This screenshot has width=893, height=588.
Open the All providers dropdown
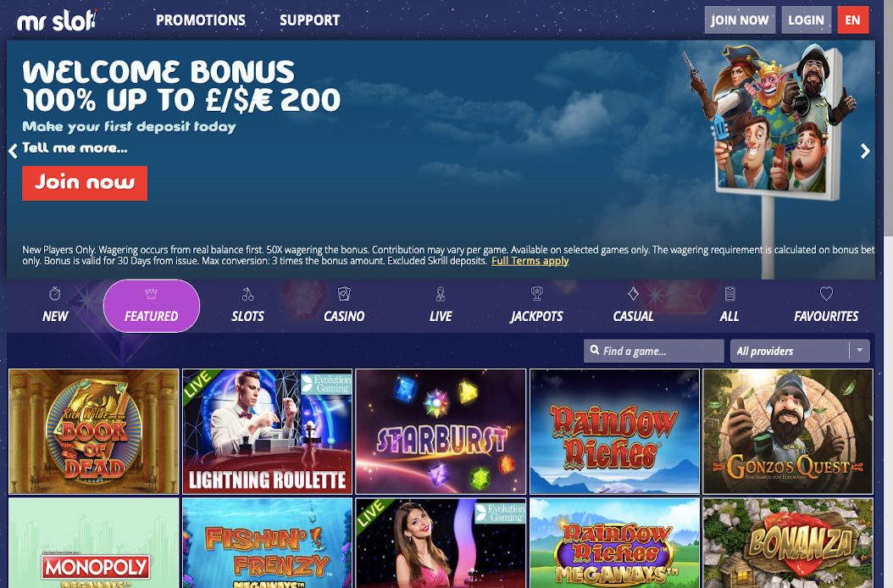pyautogui.click(x=800, y=351)
